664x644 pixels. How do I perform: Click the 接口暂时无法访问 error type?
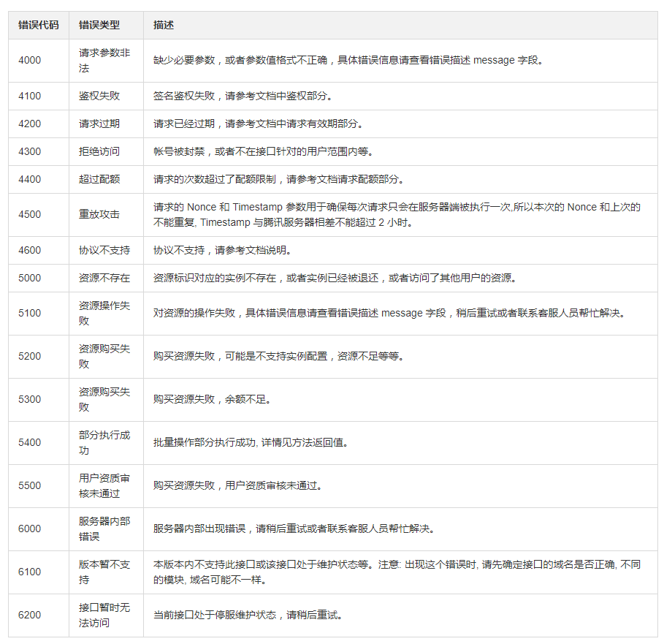[x=104, y=615]
